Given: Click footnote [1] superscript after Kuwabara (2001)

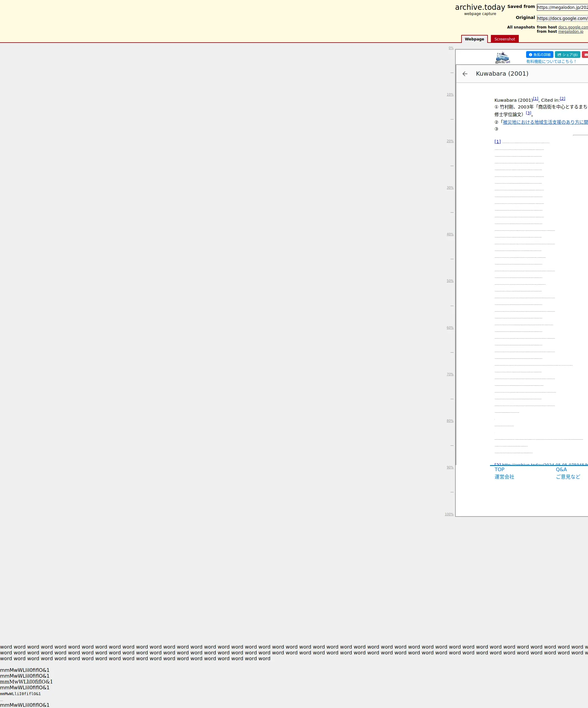Looking at the screenshot, I should click(x=535, y=98).
